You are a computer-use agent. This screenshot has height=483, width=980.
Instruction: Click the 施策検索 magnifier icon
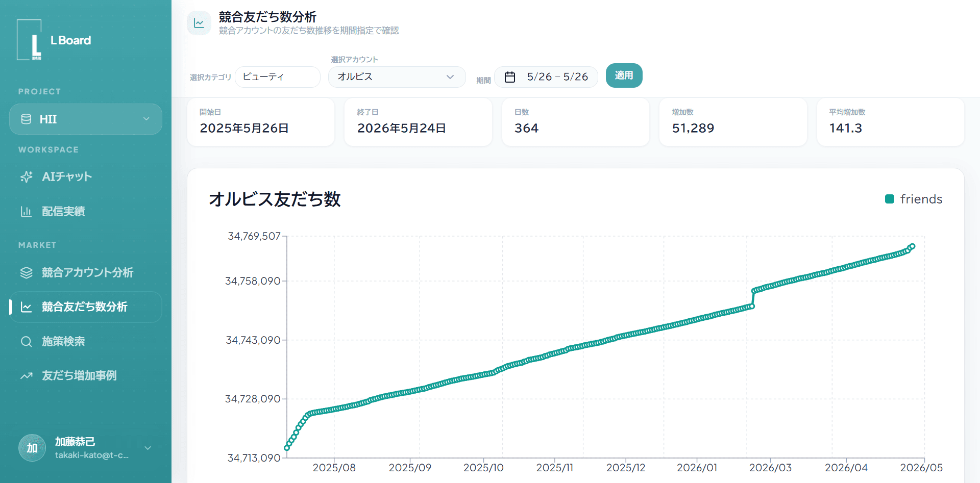pyautogui.click(x=26, y=341)
